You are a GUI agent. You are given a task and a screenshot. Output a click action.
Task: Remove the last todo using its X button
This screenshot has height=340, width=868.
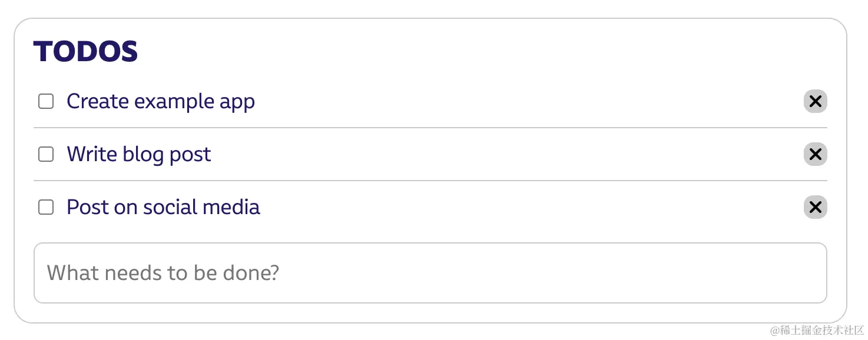(815, 207)
